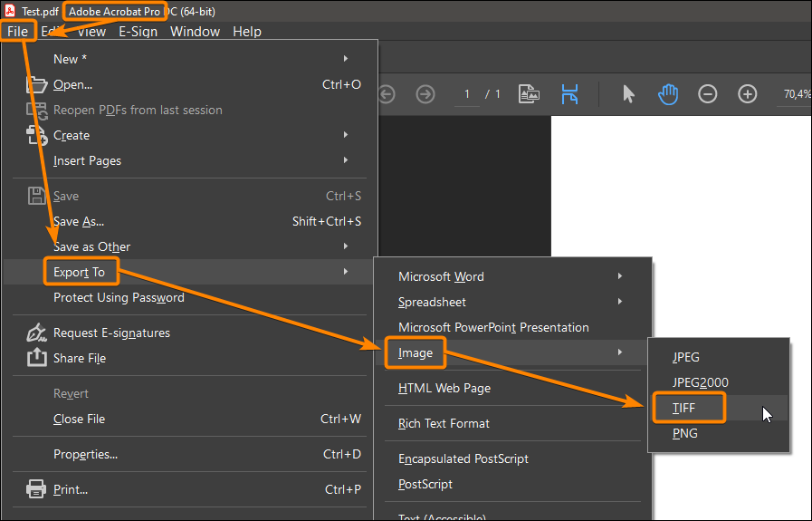
Task: Open the File menu
Action: tap(17, 32)
